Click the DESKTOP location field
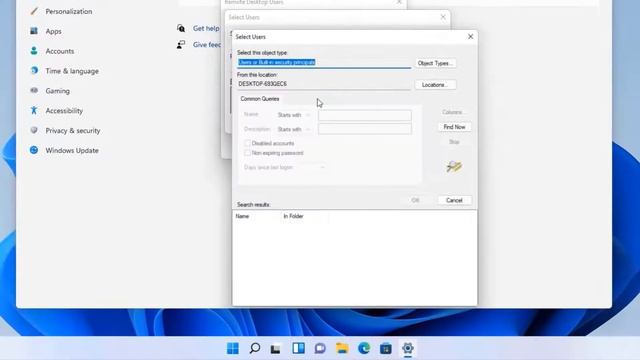Viewport: 640px width, 360px height. (x=324, y=84)
